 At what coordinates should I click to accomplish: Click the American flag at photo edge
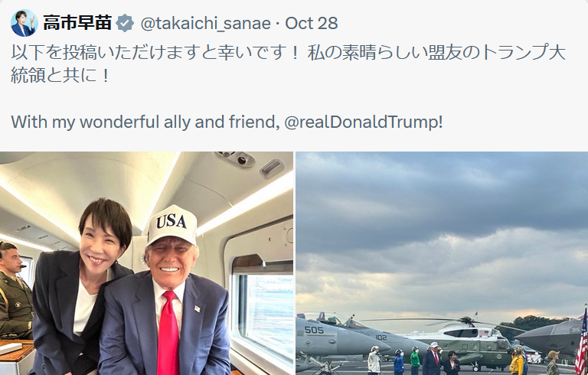click(x=582, y=341)
